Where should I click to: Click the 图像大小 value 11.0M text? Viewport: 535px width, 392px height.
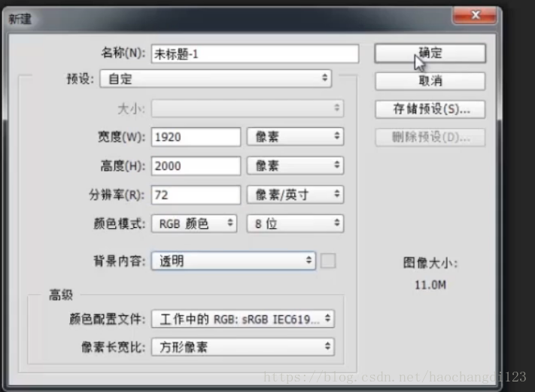[430, 285]
